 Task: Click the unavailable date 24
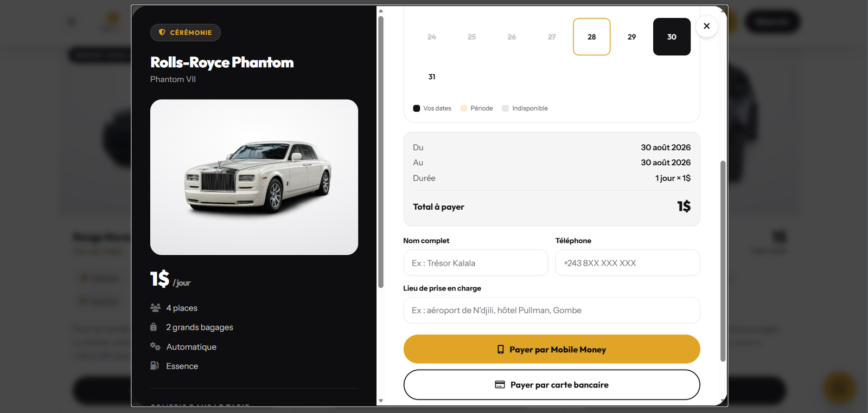pos(432,37)
